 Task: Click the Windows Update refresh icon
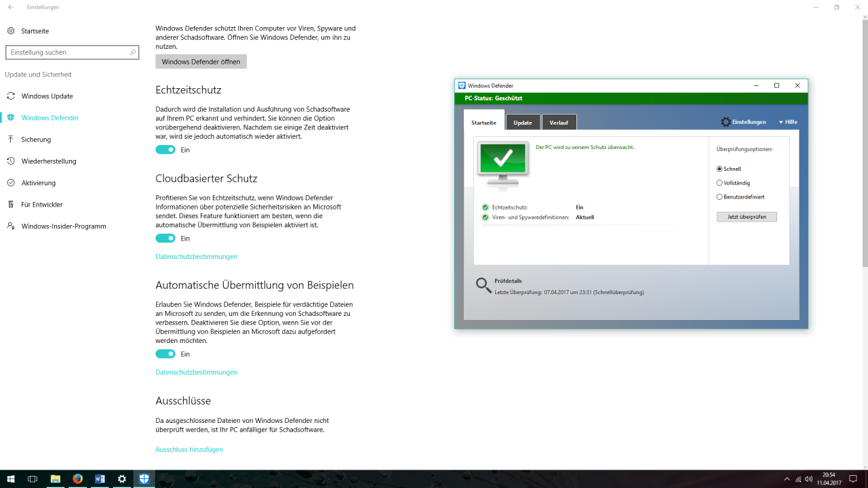click(10, 96)
